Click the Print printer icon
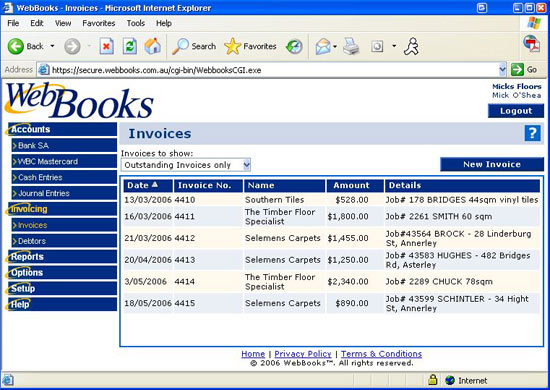 351,46
